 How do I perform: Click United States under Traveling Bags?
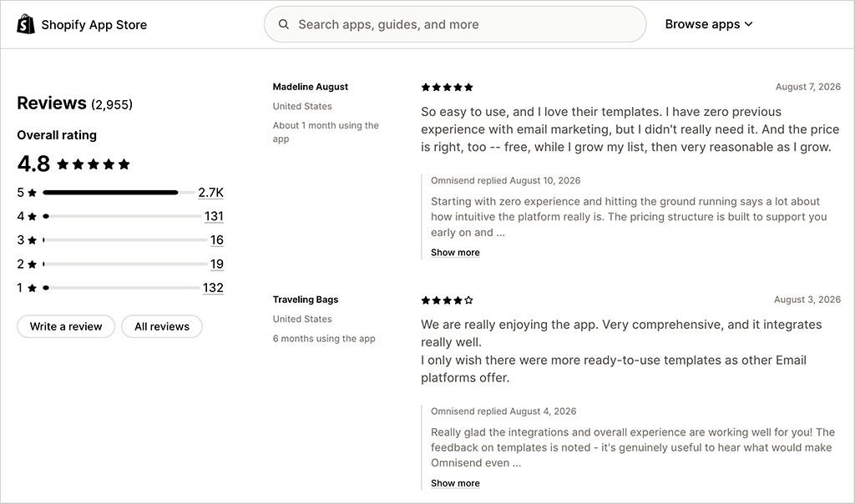coord(302,319)
